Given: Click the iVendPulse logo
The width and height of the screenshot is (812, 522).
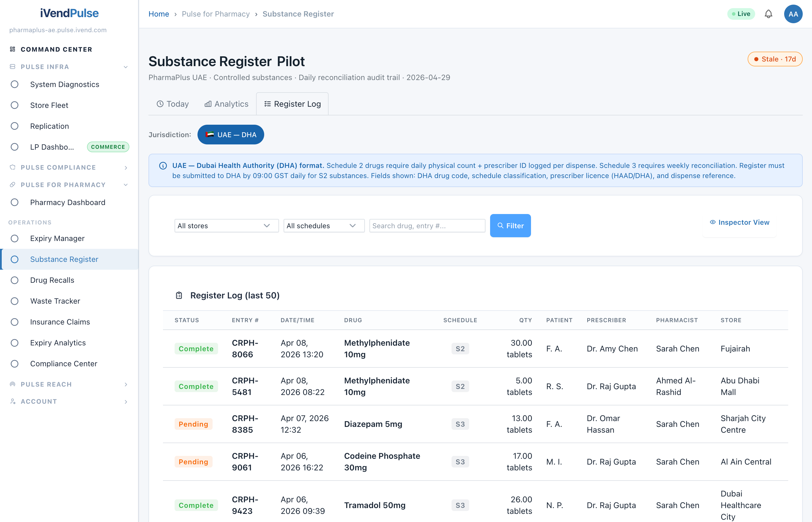Looking at the screenshot, I should [69, 13].
